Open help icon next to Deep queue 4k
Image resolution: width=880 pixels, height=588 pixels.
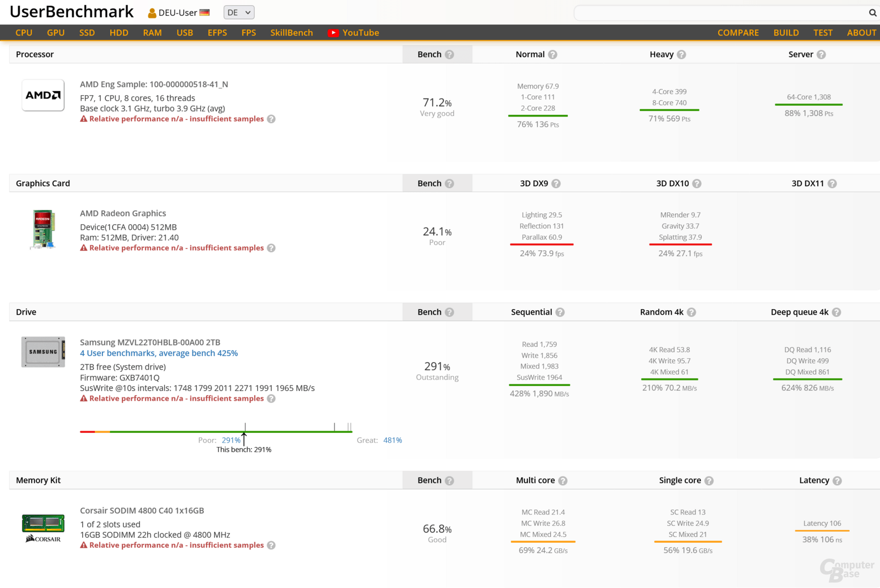[836, 312]
